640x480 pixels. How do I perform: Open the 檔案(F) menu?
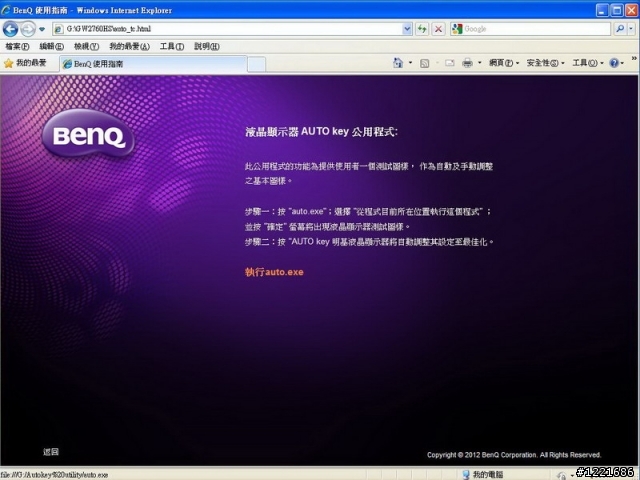tap(17, 47)
